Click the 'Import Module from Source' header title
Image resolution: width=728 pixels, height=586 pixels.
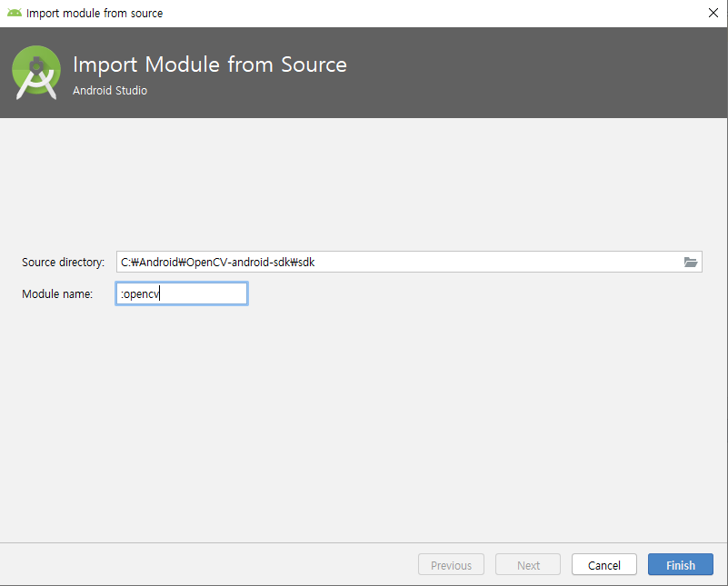coord(209,65)
